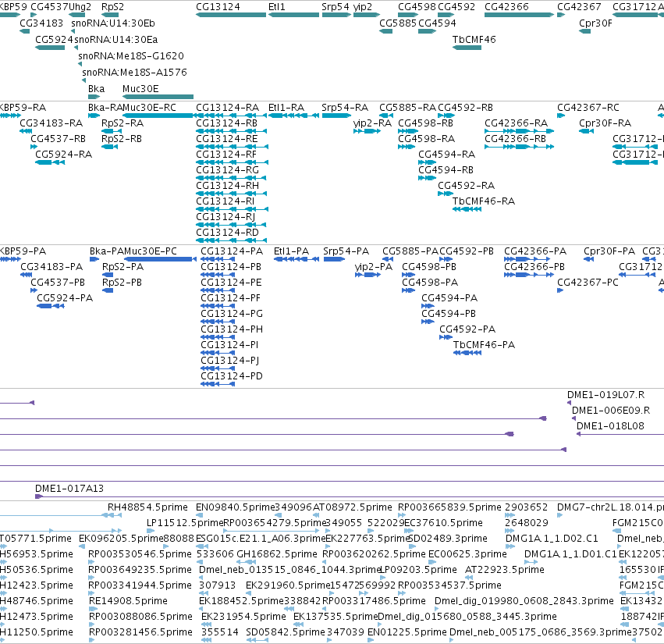Image resolution: width=664 pixels, height=644 pixels.
Task: Select the Cpr30F gene feature
Action: [x=585, y=31]
